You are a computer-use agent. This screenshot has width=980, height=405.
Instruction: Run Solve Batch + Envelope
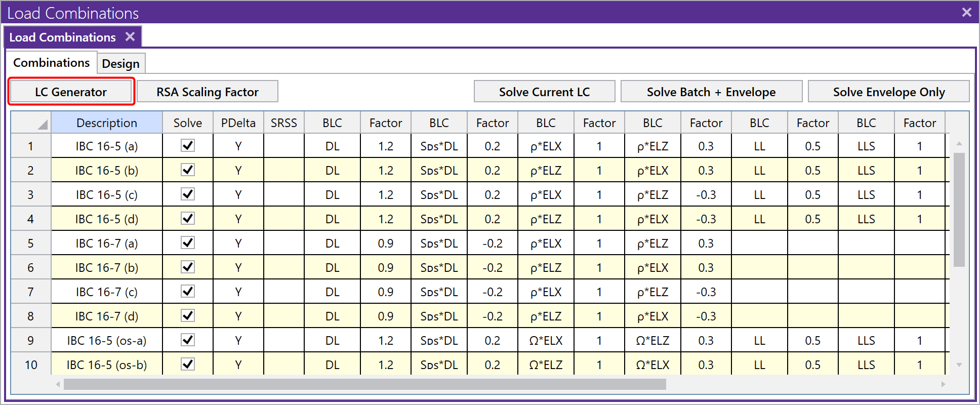click(711, 92)
